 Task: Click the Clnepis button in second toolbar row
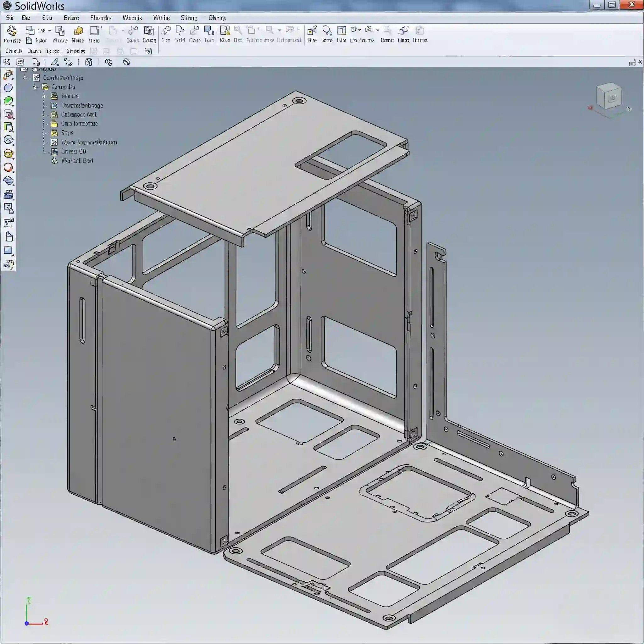pos(14,51)
